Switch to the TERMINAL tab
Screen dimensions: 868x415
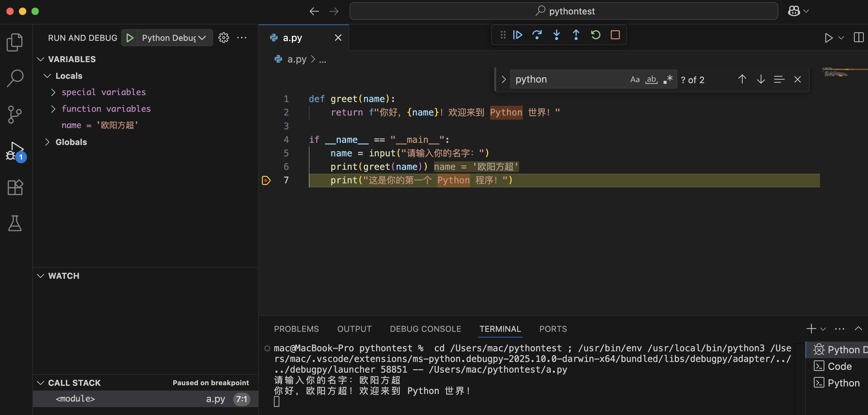500,329
